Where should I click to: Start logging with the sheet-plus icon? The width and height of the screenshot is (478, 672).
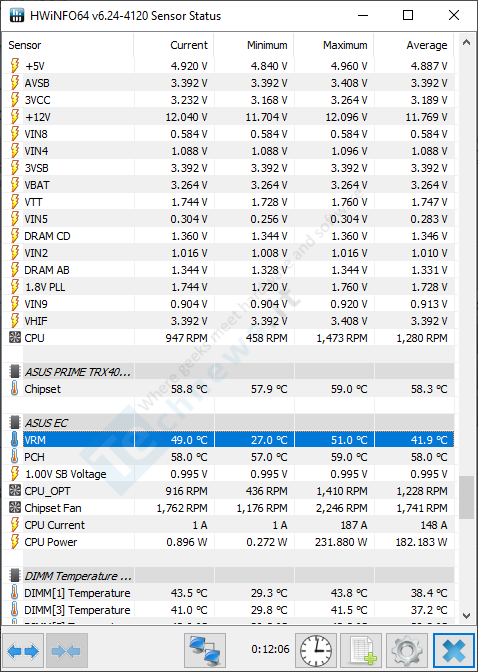pyautogui.click(x=361, y=651)
